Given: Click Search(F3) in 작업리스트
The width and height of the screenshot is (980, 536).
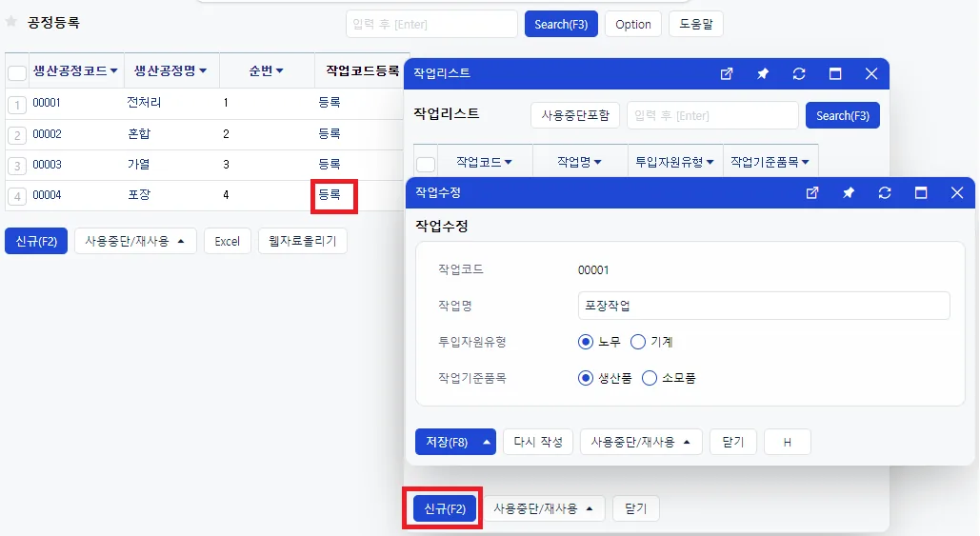Looking at the screenshot, I should pyautogui.click(x=843, y=115).
